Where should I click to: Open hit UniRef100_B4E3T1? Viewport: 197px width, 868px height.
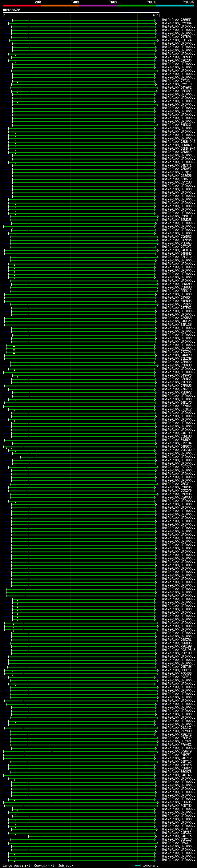[x=177, y=166]
